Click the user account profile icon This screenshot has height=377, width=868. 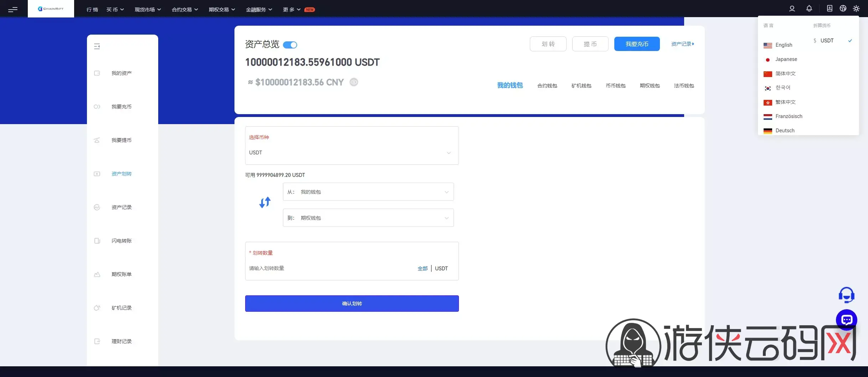tap(792, 9)
